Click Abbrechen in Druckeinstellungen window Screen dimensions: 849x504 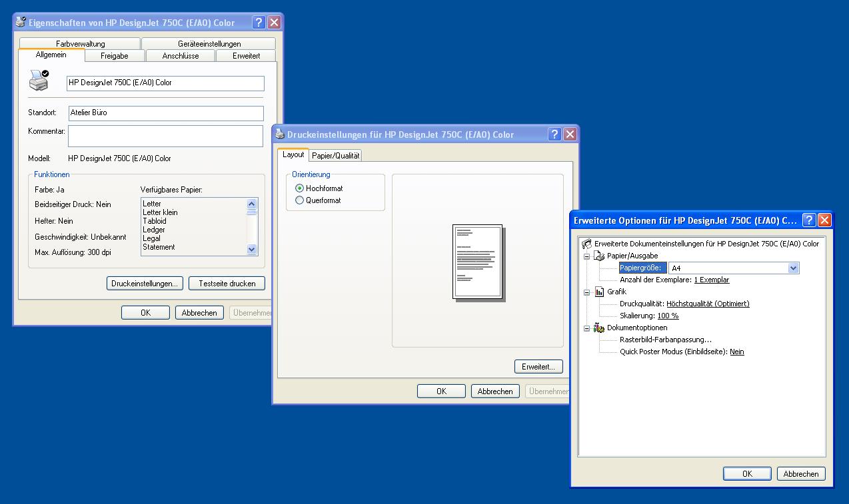(x=495, y=391)
